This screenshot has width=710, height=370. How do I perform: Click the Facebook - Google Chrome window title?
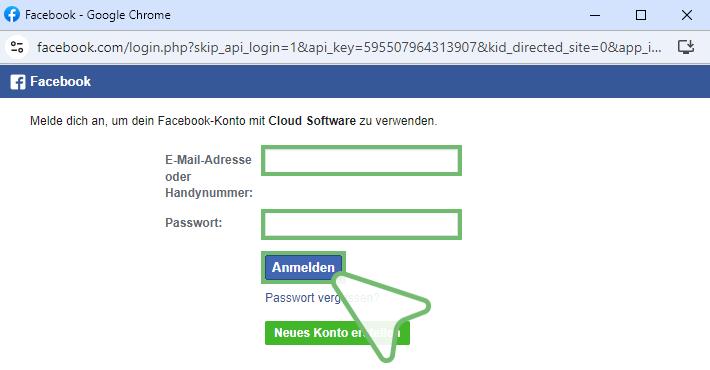click(98, 15)
